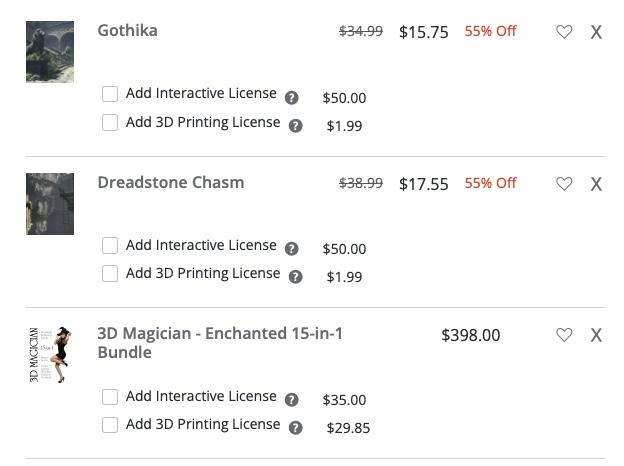Enable 3D Printing License for Dreadstone Chasm
Viewport: 624px width, 466px height.
(x=110, y=274)
